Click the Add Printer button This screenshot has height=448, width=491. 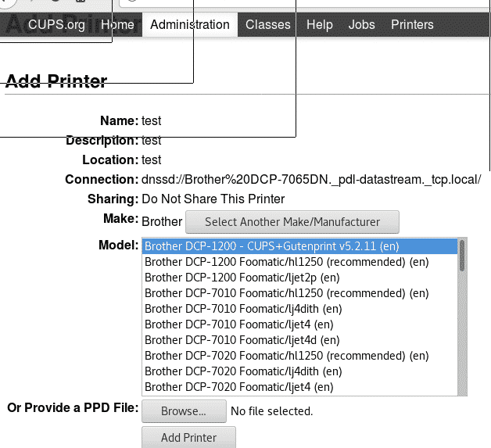(x=188, y=437)
